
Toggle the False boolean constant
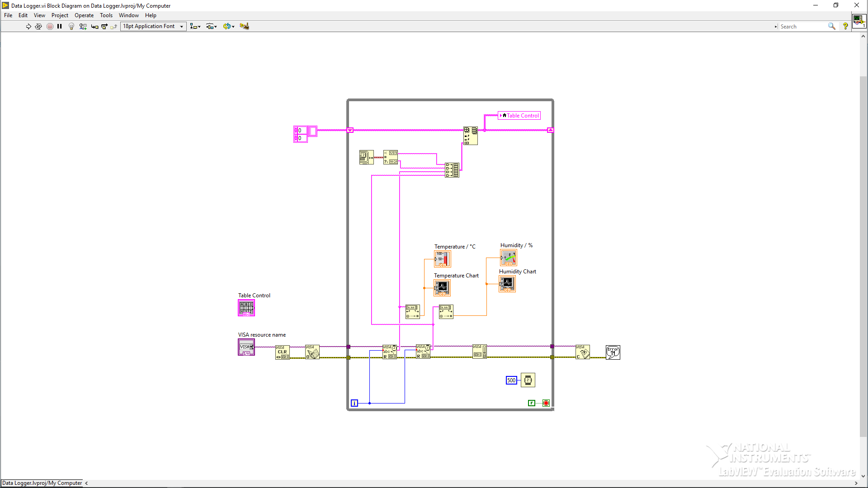[532, 403]
